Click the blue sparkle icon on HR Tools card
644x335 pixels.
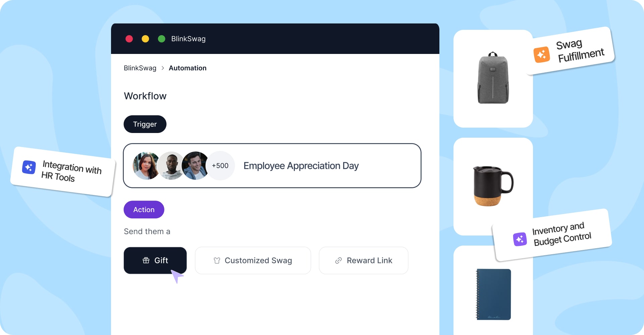tap(29, 167)
